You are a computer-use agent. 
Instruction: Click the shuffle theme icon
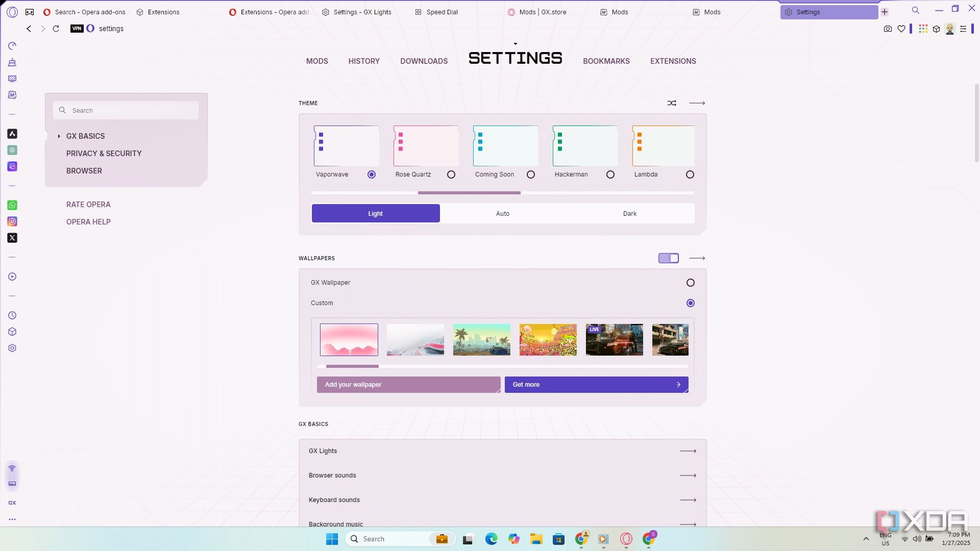(x=671, y=102)
